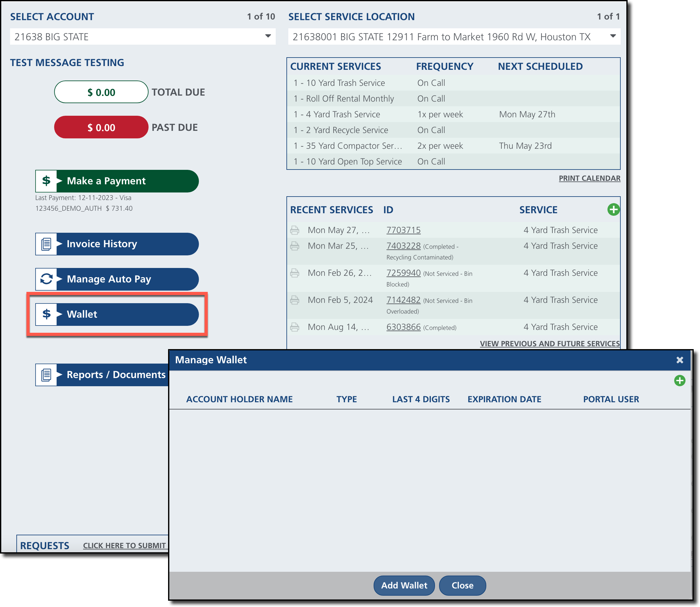Image resolution: width=700 pixels, height=607 pixels.
Task: Click printer icon for Mon Mar 25 service
Action: pyautogui.click(x=295, y=246)
